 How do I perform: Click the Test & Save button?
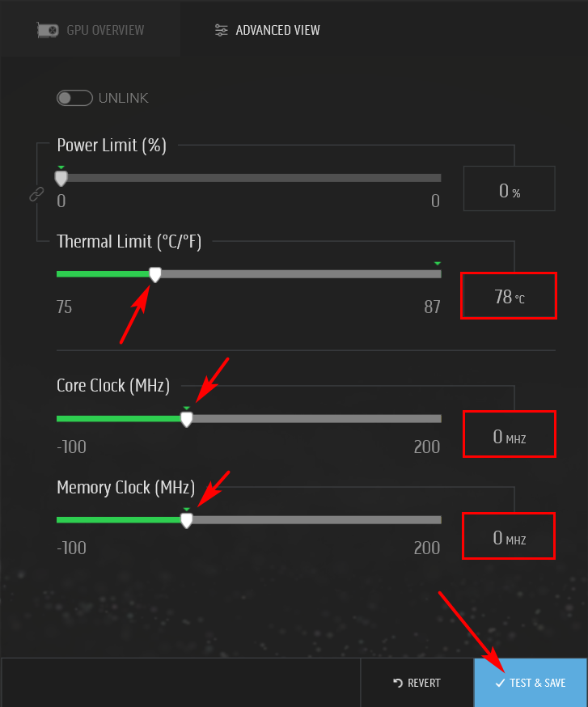[x=531, y=683]
